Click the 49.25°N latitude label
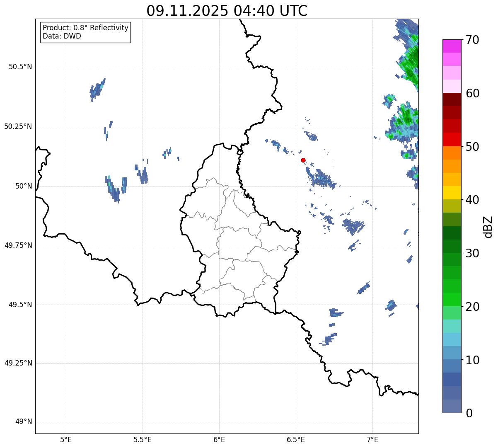 coord(18,363)
